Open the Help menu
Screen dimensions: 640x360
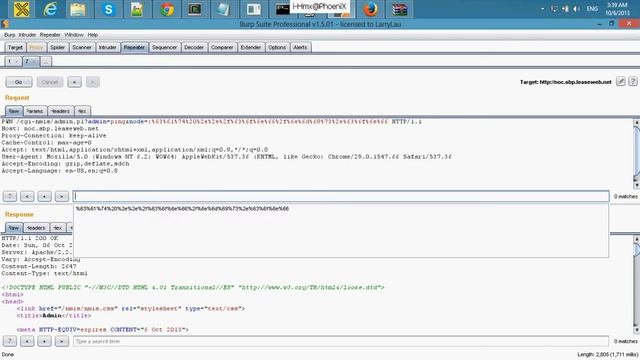[93, 35]
